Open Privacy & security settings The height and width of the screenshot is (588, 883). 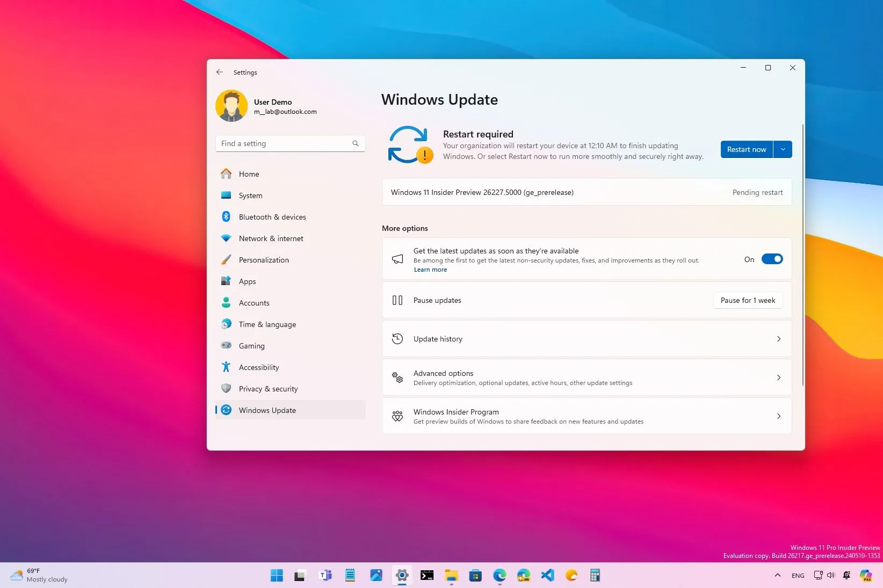pyautogui.click(x=268, y=389)
